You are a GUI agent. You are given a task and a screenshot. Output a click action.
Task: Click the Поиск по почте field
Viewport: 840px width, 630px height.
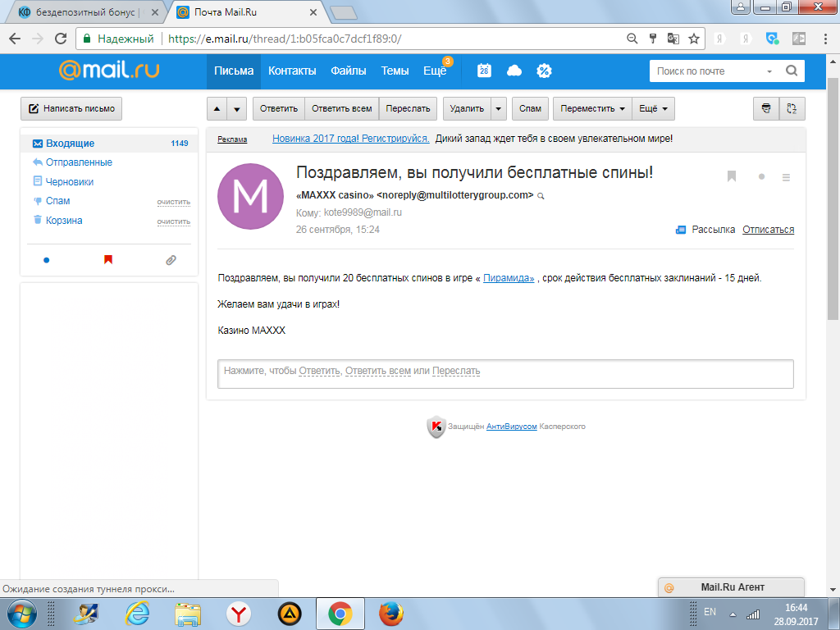tap(707, 71)
